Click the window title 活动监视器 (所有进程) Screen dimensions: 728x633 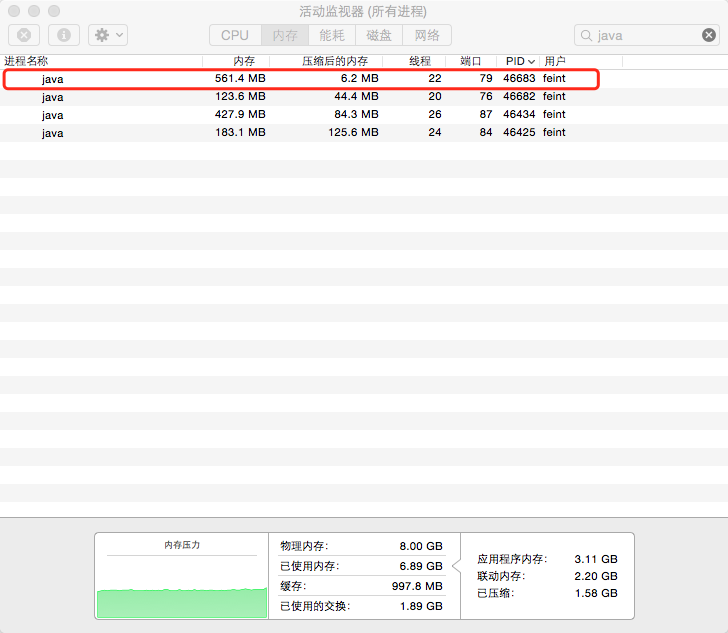coord(363,11)
